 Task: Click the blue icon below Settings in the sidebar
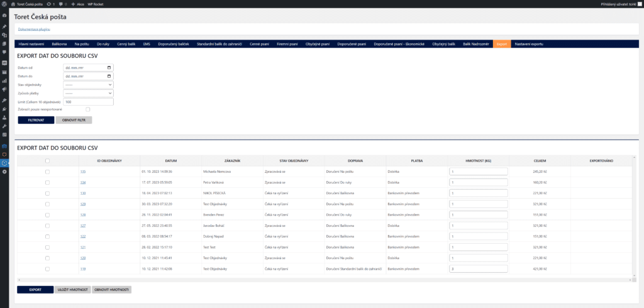click(x=4, y=146)
